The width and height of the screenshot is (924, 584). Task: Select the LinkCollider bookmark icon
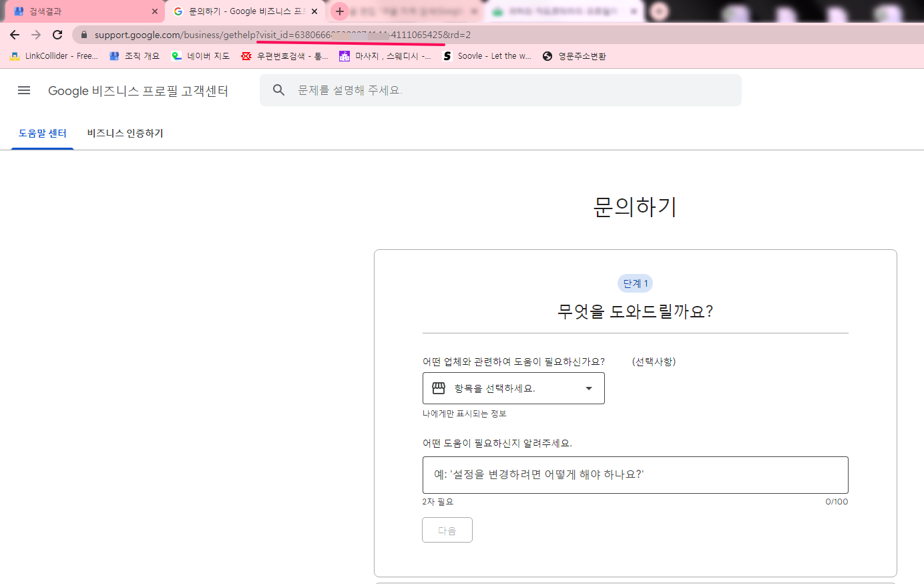pyautogui.click(x=14, y=56)
